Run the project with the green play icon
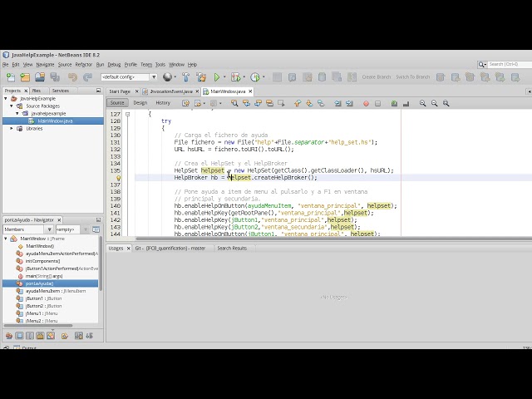Screen dimensions: 532x399 click(x=217, y=77)
